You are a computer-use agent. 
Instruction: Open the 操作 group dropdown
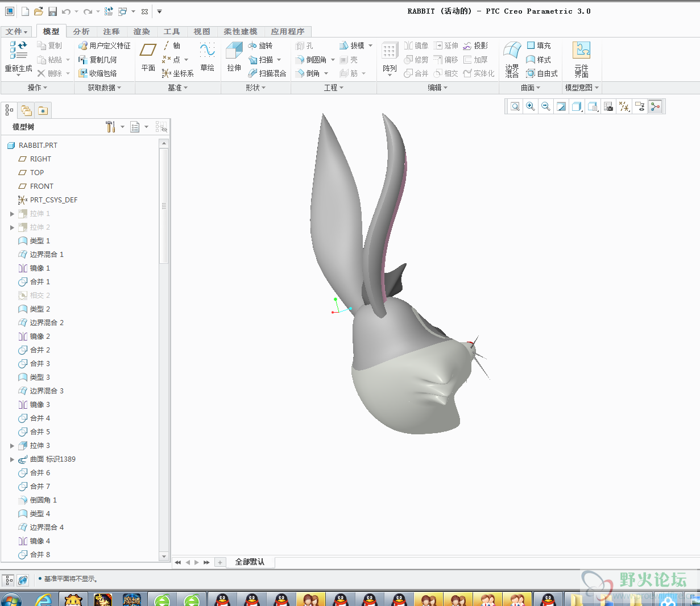tap(38, 88)
